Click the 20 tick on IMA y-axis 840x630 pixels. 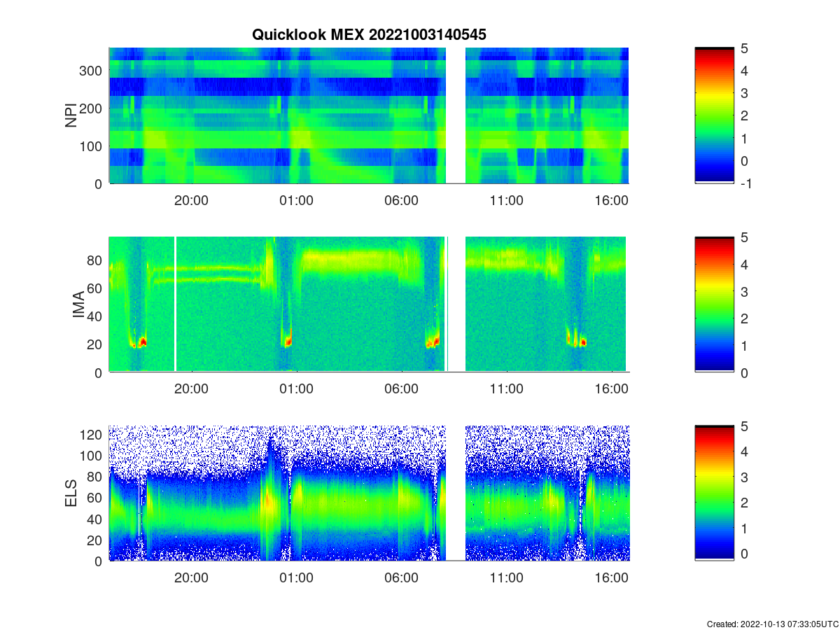tap(95, 344)
